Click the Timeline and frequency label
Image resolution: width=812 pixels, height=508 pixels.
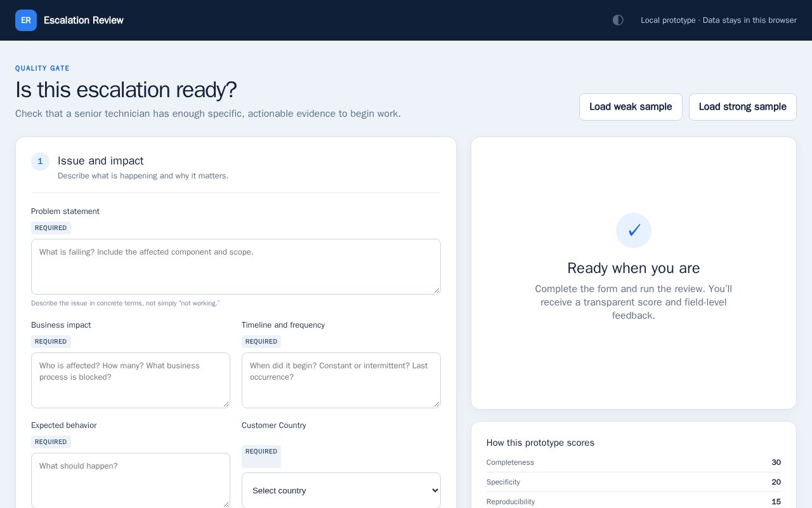tap(283, 325)
